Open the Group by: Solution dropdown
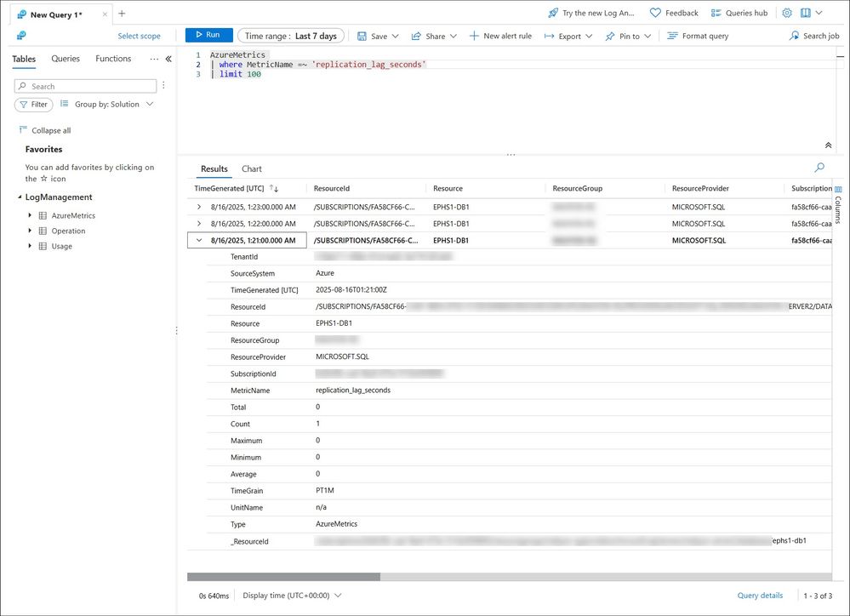 (x=107, y=104)
